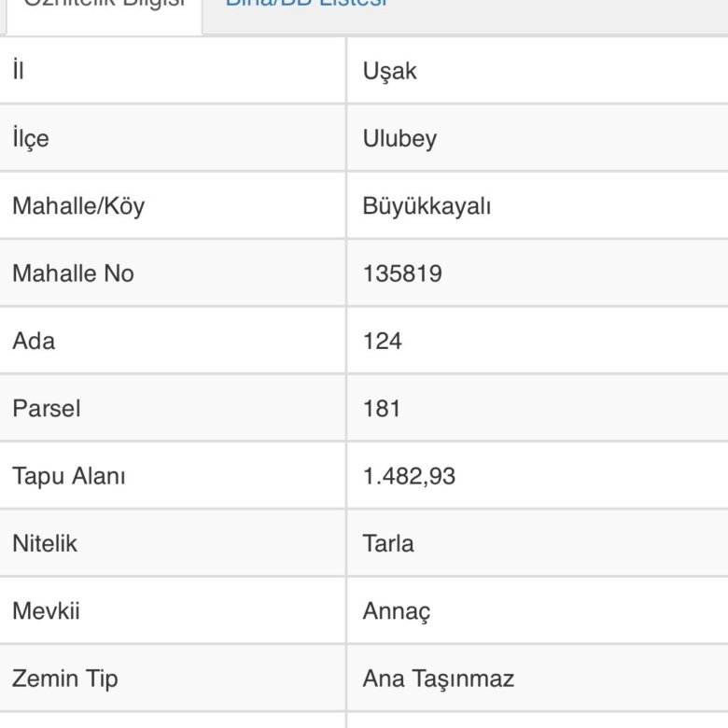Select the Ada value 124
Screen dimensions: 728x728
[x=382, y=341]
